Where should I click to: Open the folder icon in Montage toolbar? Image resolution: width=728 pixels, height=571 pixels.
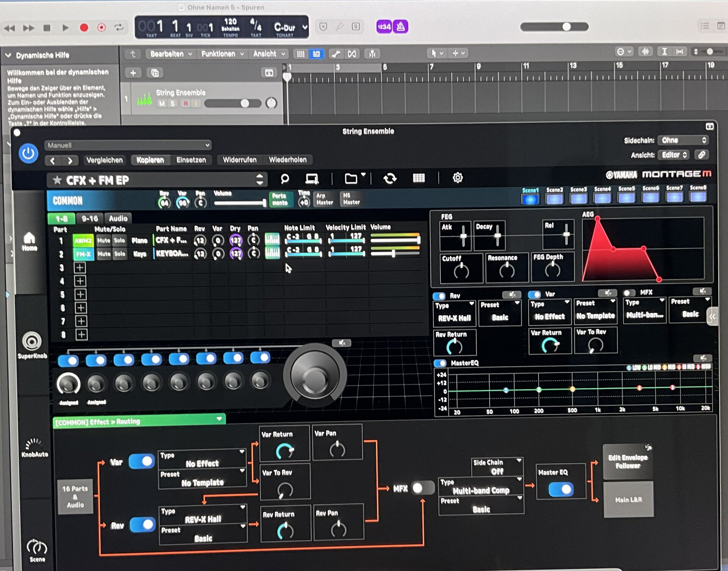pos(351,178)
